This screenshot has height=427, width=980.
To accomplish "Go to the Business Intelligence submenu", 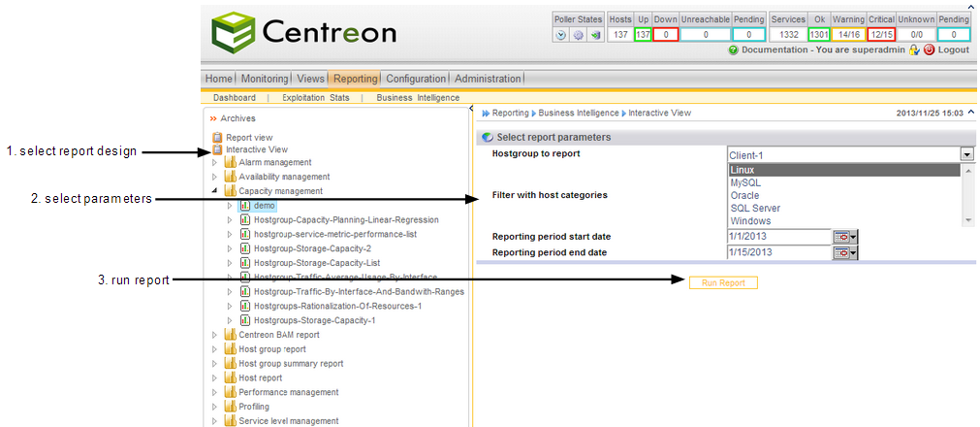I will [x=418, y=98].
